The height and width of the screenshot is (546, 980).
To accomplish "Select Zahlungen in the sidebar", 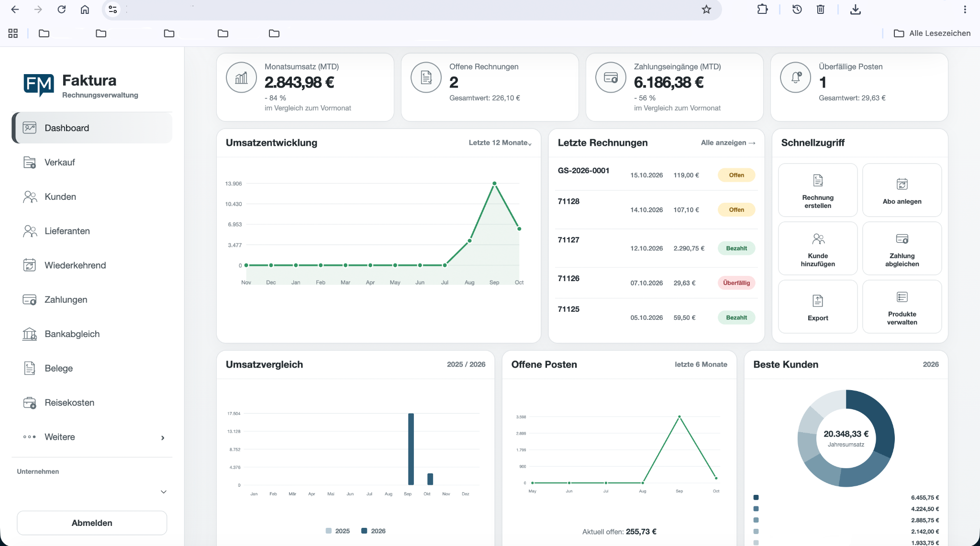I will [x=92, y=299].
